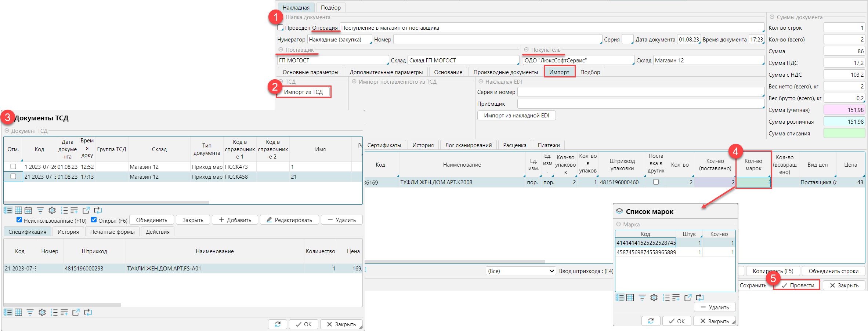Check the box in row ПССК473
The width and height of the screenshot is (868, 331).
click(x=13, y=167)
